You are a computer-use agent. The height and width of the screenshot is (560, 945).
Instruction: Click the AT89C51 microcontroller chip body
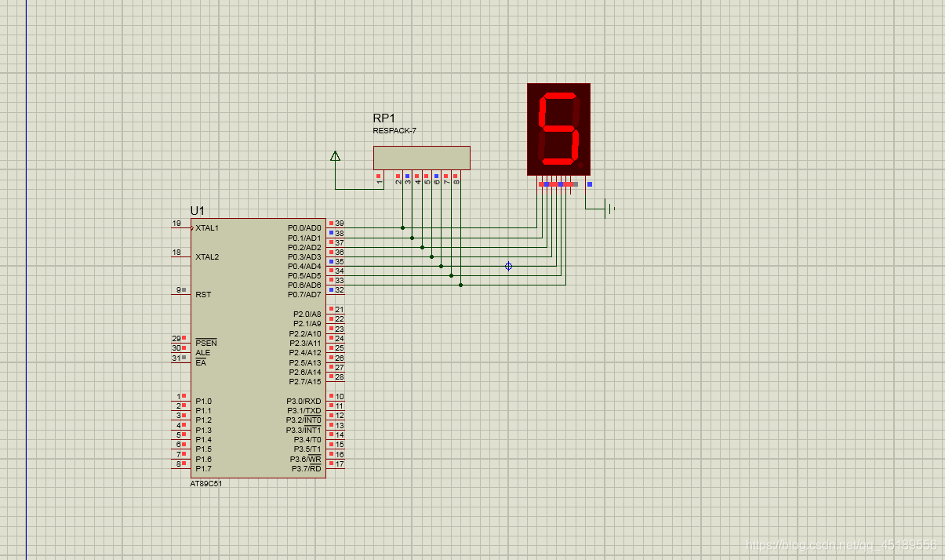(258, 348)
